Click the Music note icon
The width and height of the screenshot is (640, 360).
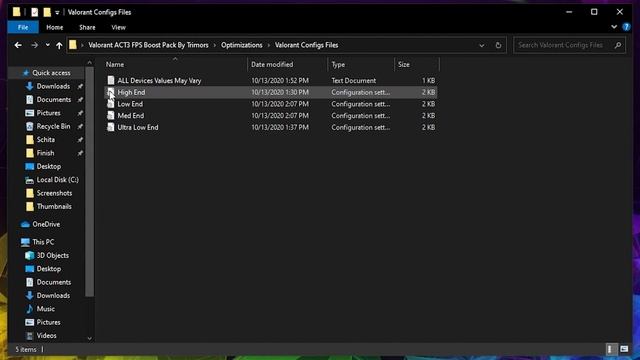29,309
